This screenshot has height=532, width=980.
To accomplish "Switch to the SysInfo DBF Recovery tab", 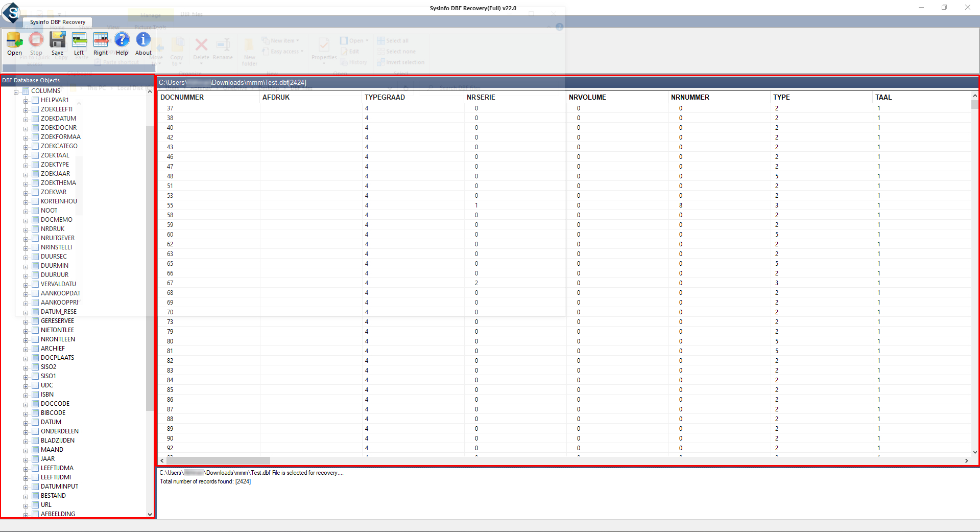I will [x=57, y=22].
